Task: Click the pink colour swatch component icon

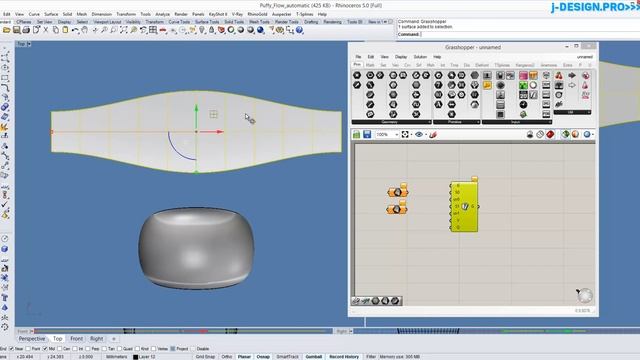Action: pyautogui.click(x=523, y=76)
